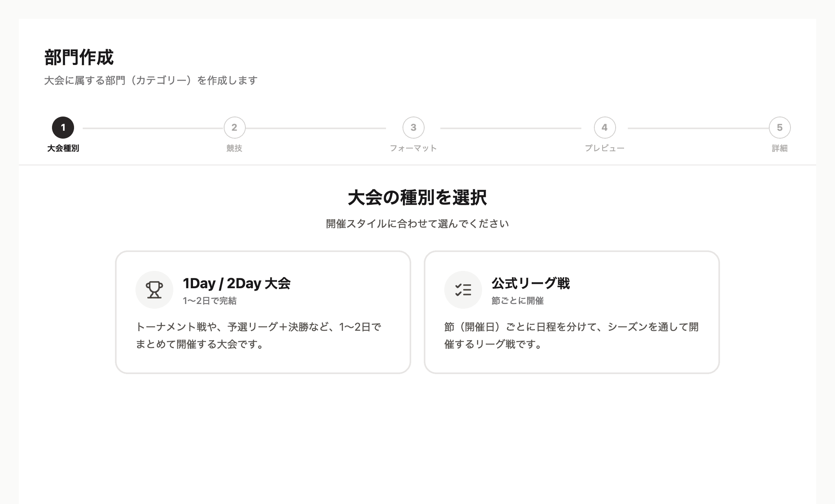Click the 部門作成 page title
The height and width of the screenshot is (504, 835).
(79, 57)
